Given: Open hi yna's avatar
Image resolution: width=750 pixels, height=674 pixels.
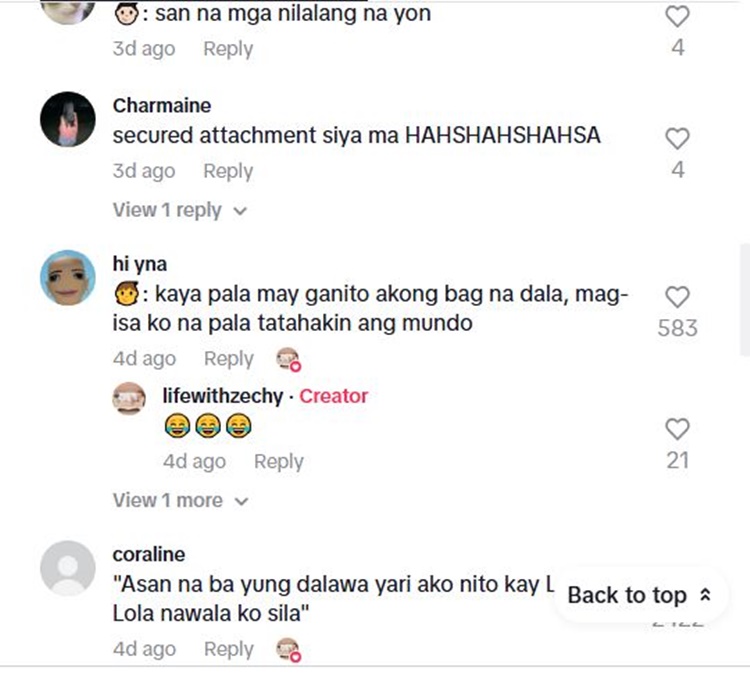Looking at the screenshot, I should [x=68, y=277].
